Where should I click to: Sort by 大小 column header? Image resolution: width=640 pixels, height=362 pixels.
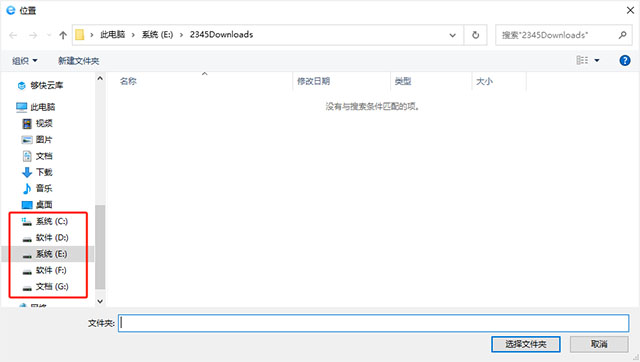(x=484, y=81)
